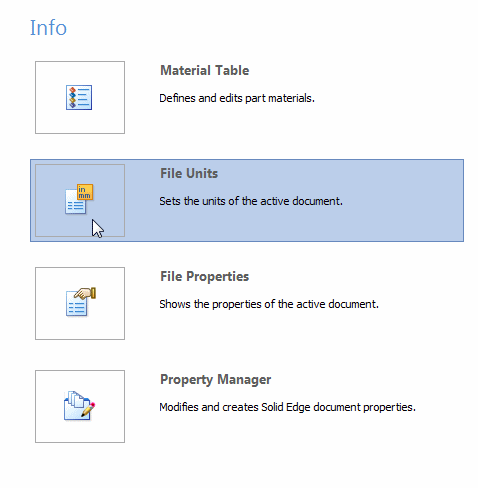Click the pointing hand on File Properties icon

pyautogui.click(x=85, y=293)
